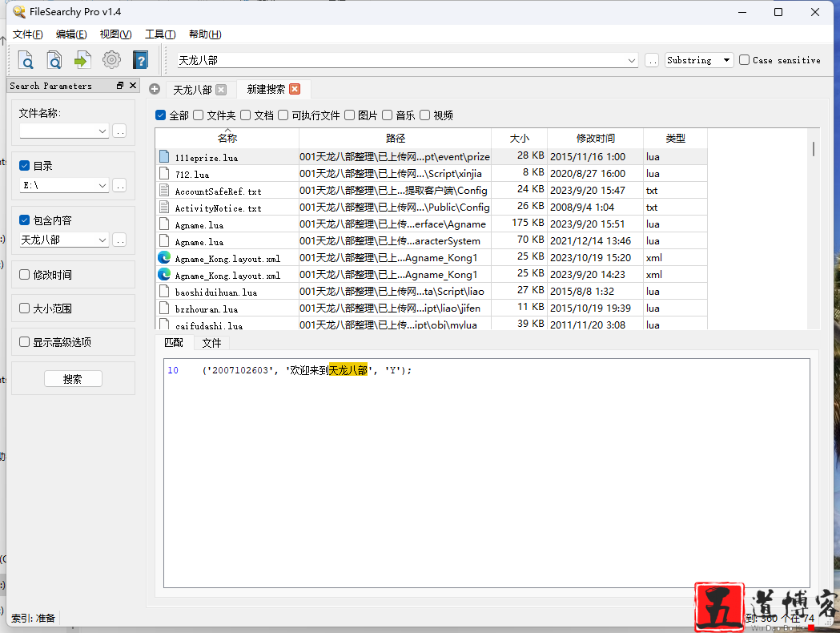Screen dimensions: 840x633
Task: Switch to the 文件 tab
Action: [x=211, y=343]
